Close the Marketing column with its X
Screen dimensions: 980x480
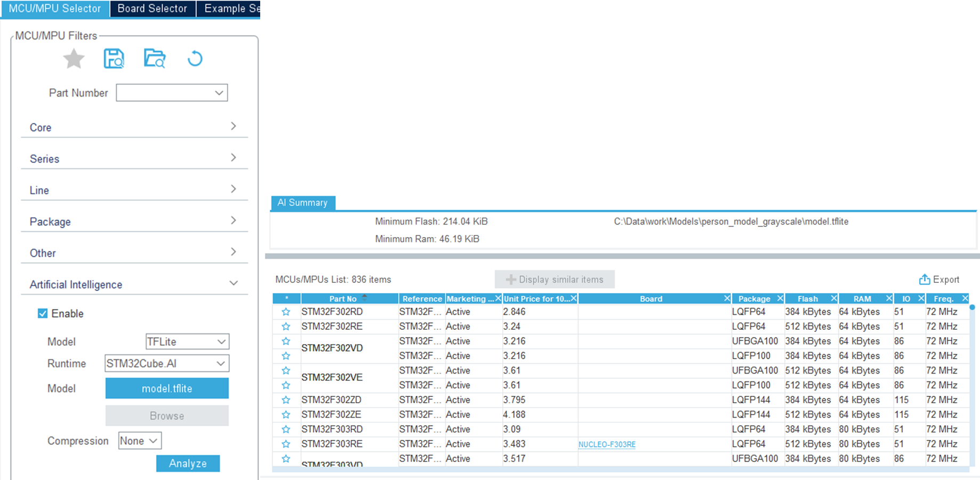[x=498, y=298]
